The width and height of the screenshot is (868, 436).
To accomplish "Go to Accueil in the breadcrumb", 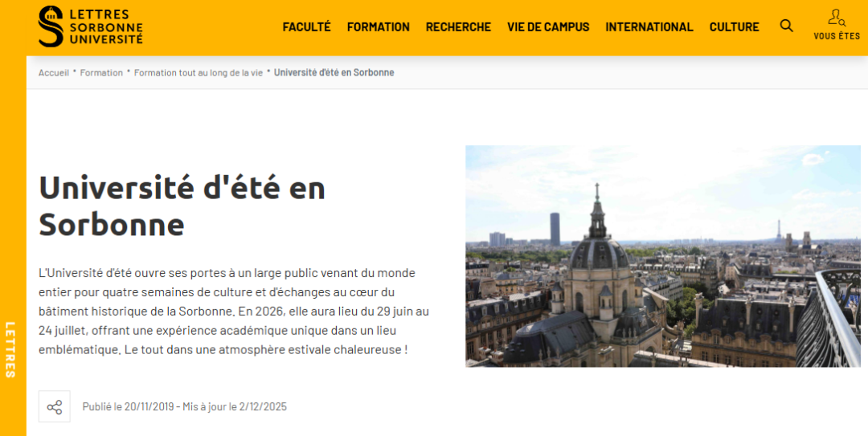I will point(54,72).
